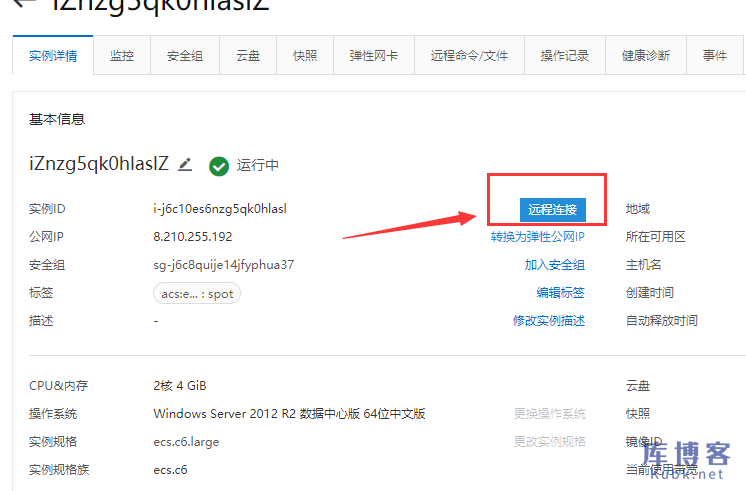This screenshot has width=746, height=491.
Task: Click the 安全组 field label in 基本信息
Action: tap(47, 265)
